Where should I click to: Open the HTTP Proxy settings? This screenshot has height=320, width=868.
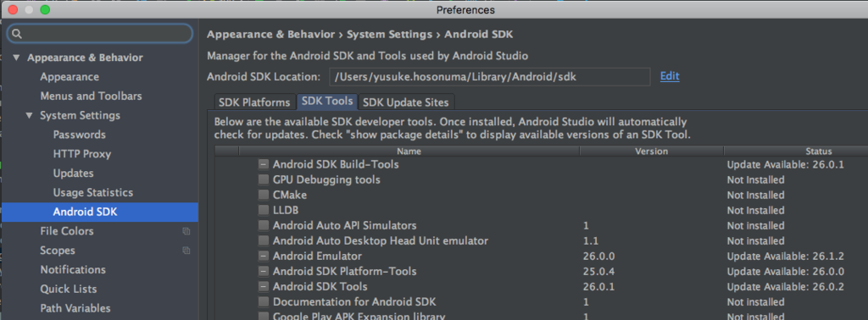(x=82, y=154)
